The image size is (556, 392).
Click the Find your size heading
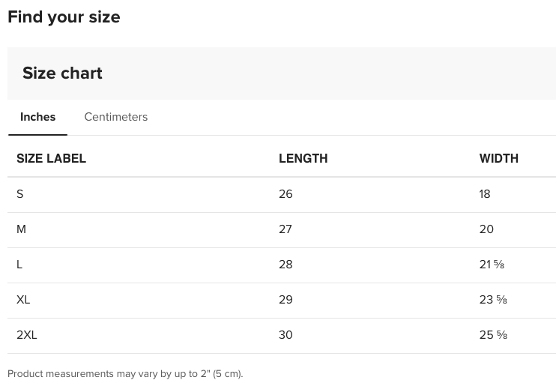[64, 17]
